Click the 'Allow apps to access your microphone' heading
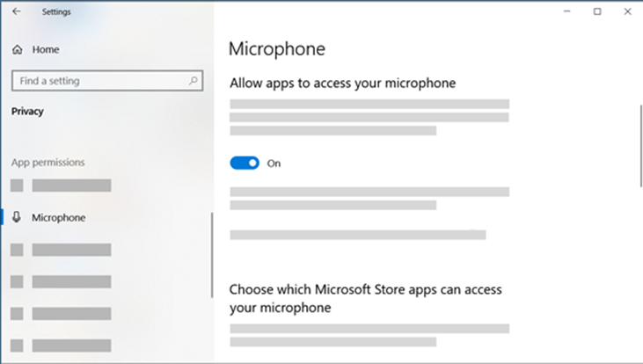Image resolution: width=643 pixels, height=364 pixels. point(342,84)
